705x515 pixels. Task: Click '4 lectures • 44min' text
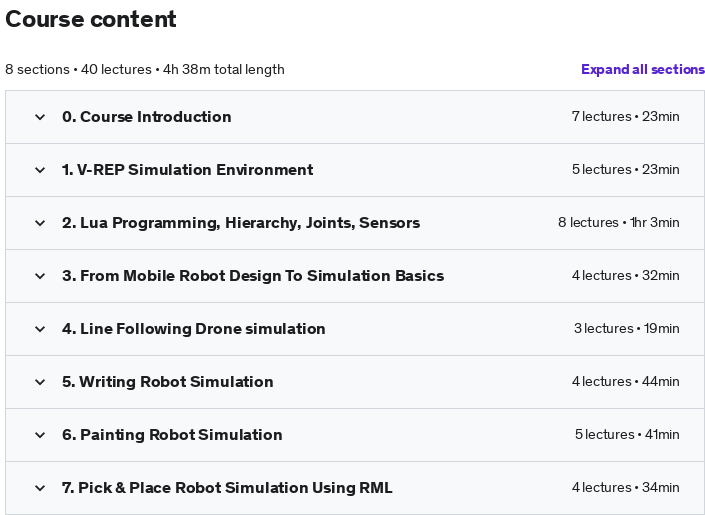pos(625,381)
